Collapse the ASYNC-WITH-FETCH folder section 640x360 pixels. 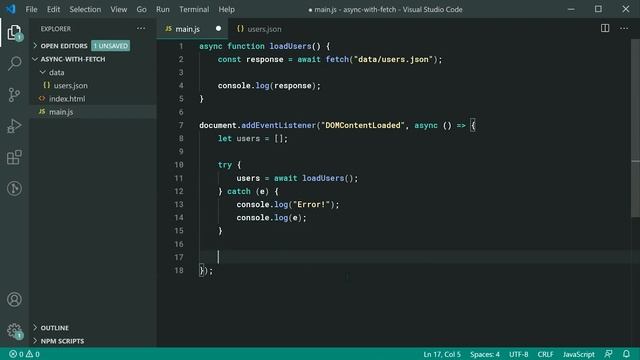click(x=69, y=59)
